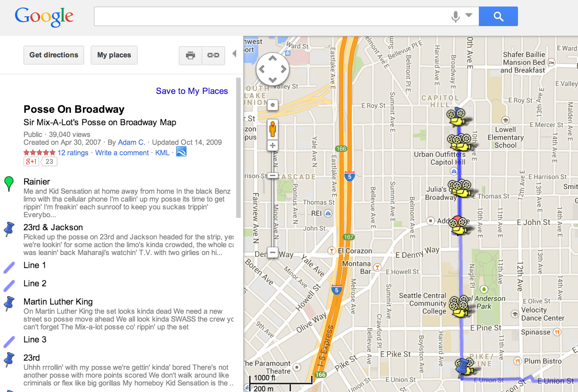Zoom out with the minus button
The image size is (578, 392).
273,252
